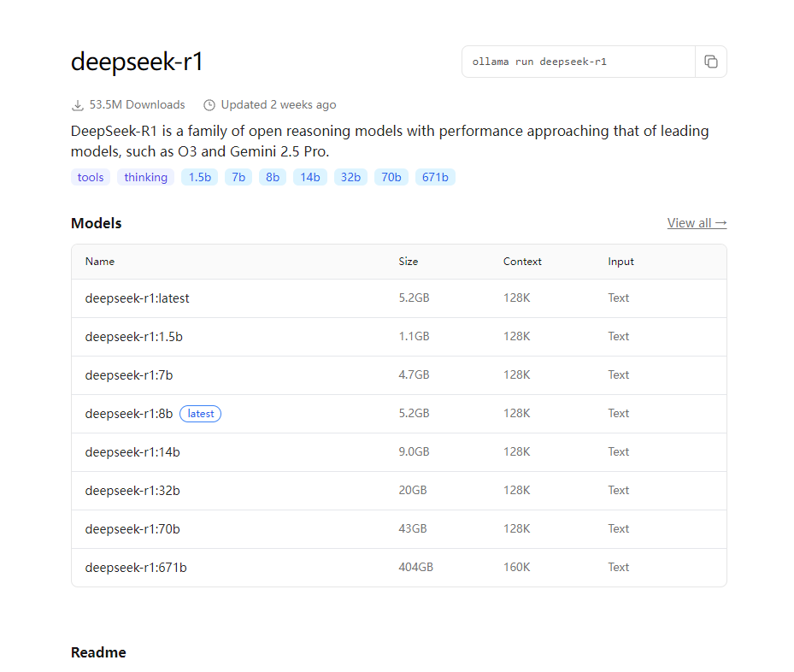Open the deepseek-r1:latest model row
This screenshot has height=672, width=794.
coord(138,298)
